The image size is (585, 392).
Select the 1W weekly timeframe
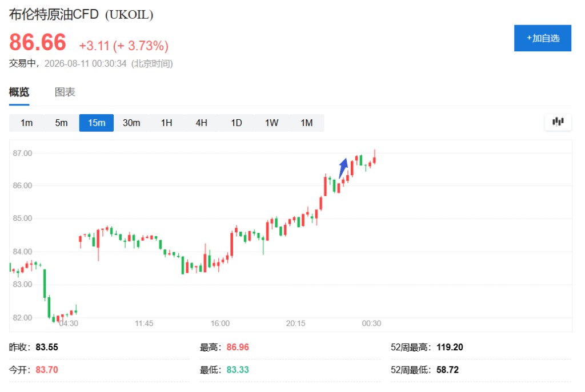coord(271,123)
